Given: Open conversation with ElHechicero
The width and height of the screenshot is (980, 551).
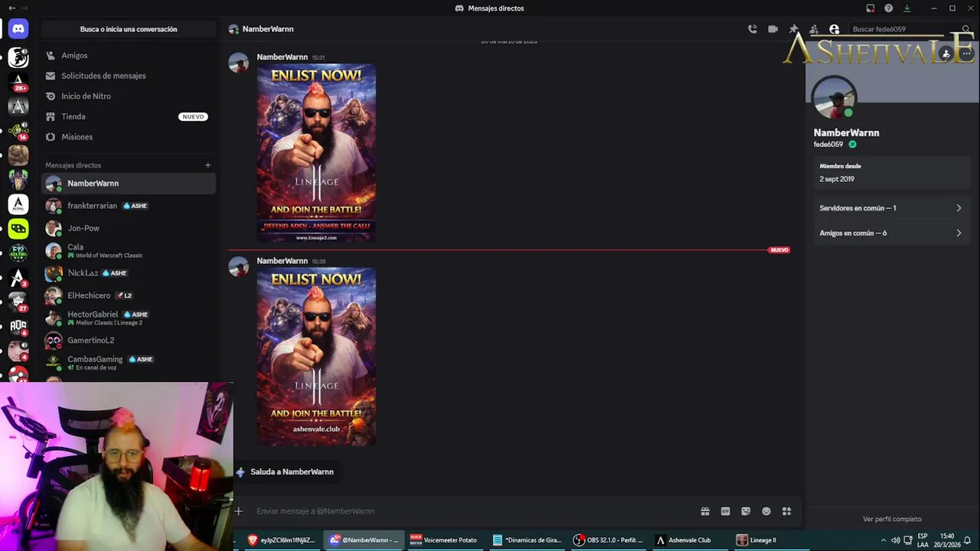Looking at the screenshot, I should [x=129, y=295].
